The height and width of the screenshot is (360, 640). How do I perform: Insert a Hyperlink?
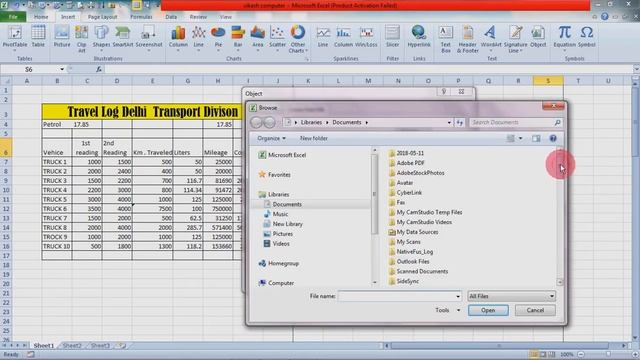pyautogui.click(x=419, y=37)
